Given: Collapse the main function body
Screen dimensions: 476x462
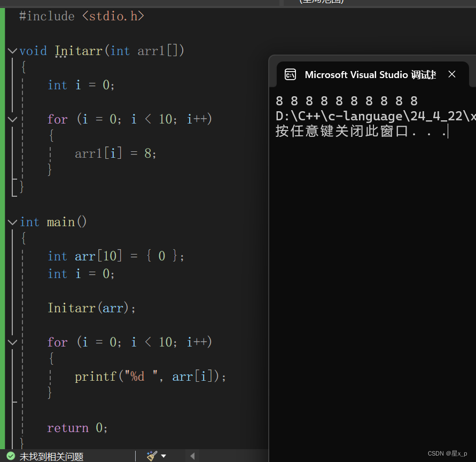Looking at the screenshot, I should (12, 221).
